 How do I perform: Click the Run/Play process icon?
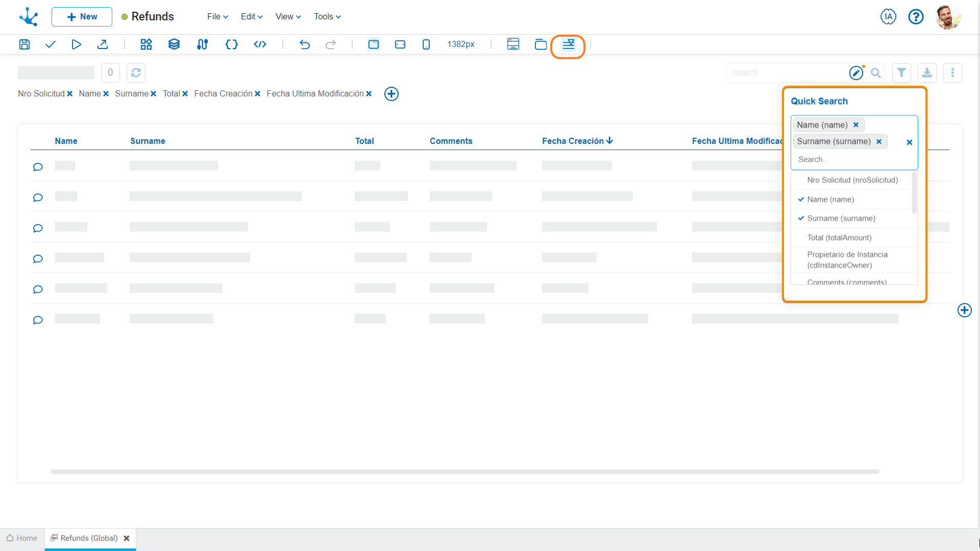pyautogui.click(x=76, y=44)
